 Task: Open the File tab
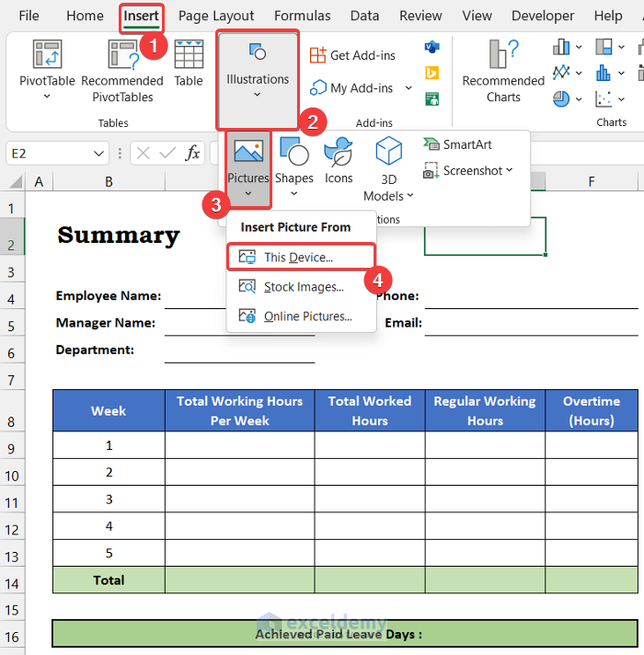(29, 16)
